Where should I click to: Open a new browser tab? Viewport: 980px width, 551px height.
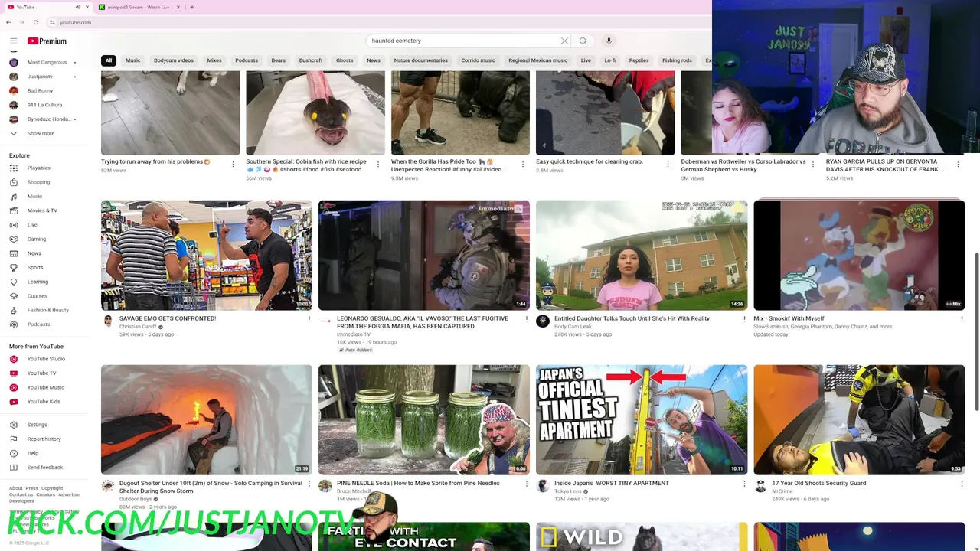[191, 7]
